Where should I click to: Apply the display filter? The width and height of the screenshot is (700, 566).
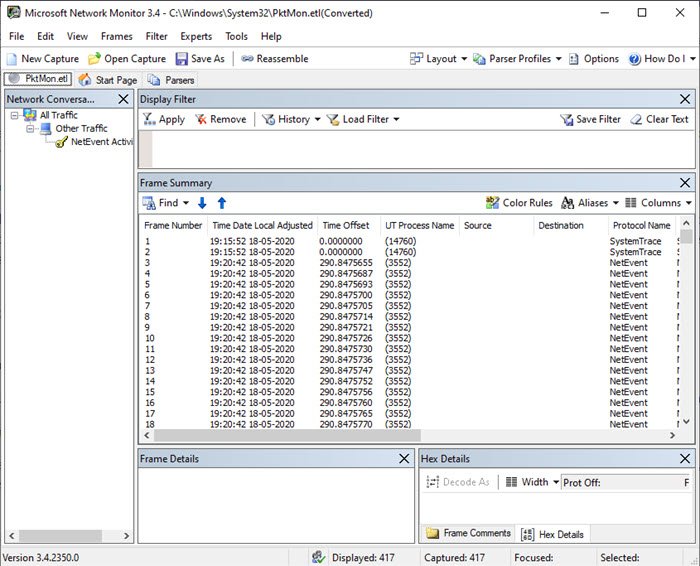[163, 119]
